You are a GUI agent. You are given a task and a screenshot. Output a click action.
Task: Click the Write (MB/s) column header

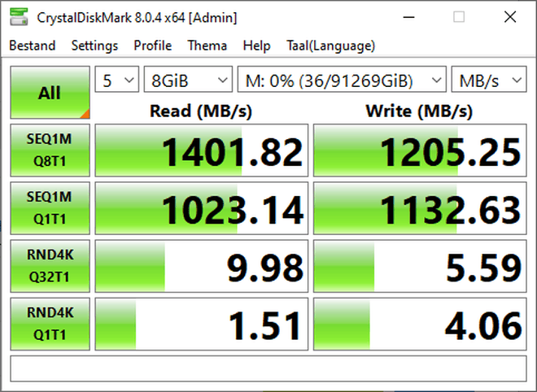[x=419, y=111]
